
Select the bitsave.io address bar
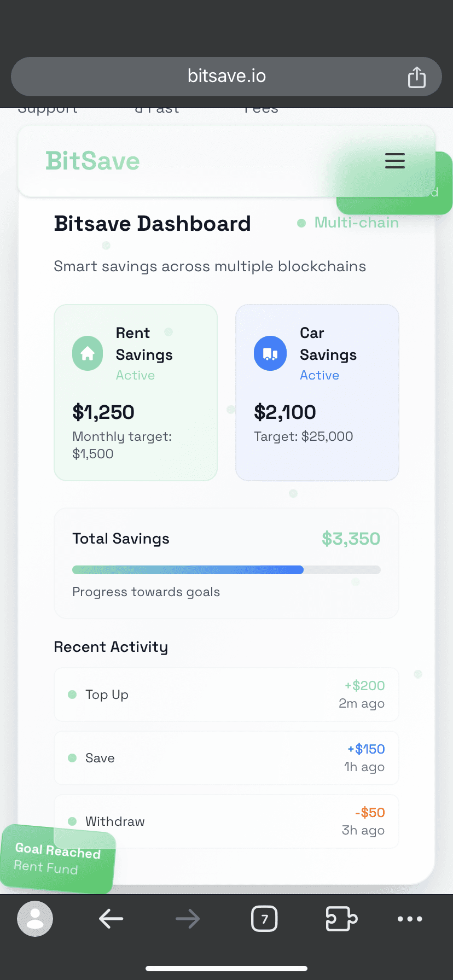(x=226, y=77)
